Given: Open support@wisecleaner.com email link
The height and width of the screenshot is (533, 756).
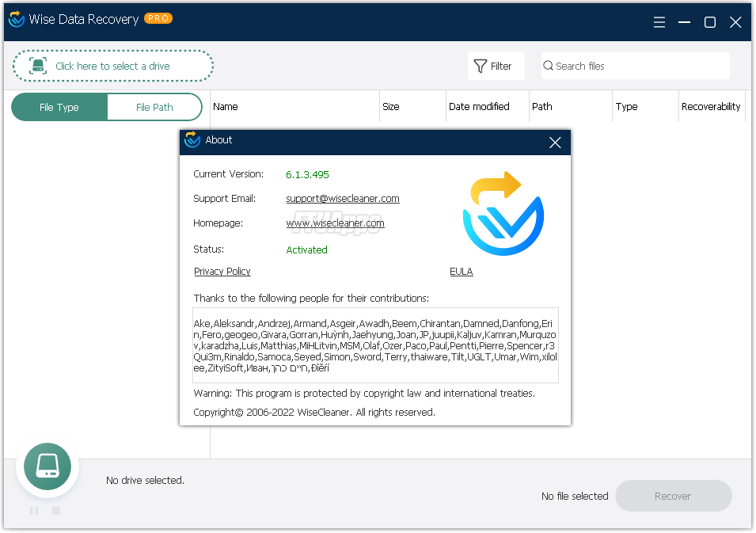Looking at the screenshot, I should pyautogui.click(x=342, y=198).
